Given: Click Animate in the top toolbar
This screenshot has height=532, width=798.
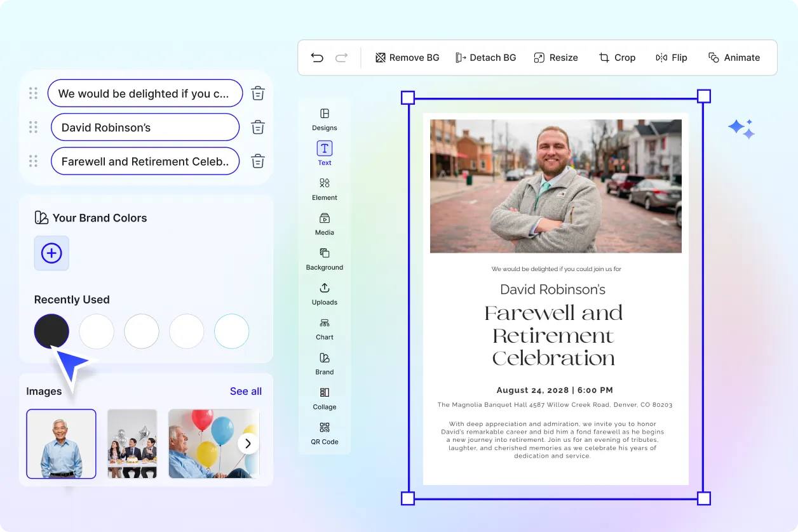Looking at the screenshot, I should coord(734,57).
